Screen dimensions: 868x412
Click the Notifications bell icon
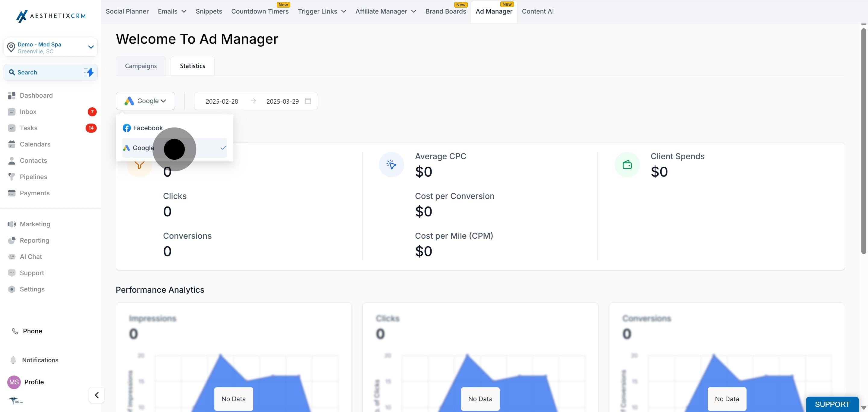click(13, 360)
